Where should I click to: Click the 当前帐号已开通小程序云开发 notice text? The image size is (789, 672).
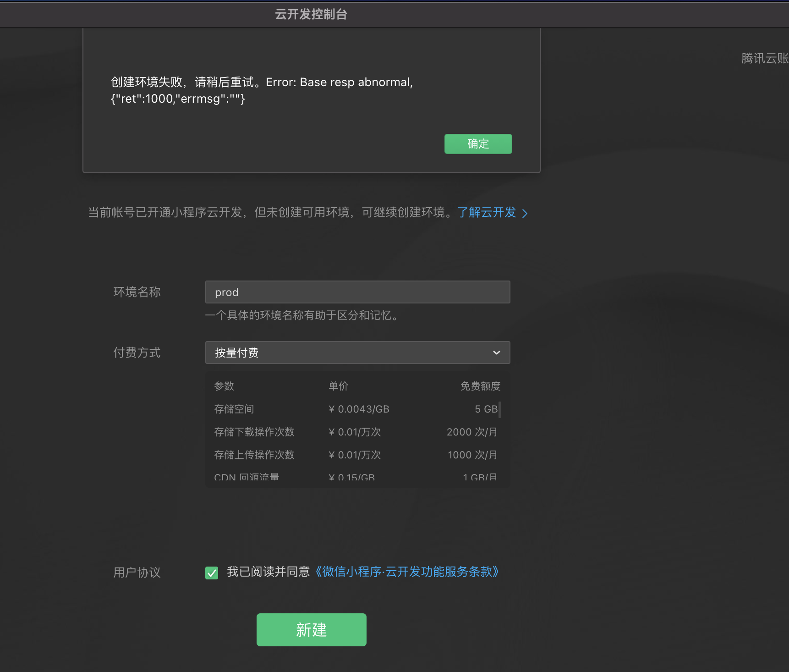tap(270, 212)
